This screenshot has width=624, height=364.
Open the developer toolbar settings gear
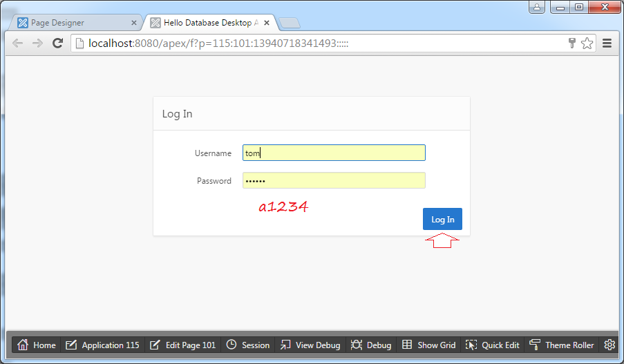[609, 345]
